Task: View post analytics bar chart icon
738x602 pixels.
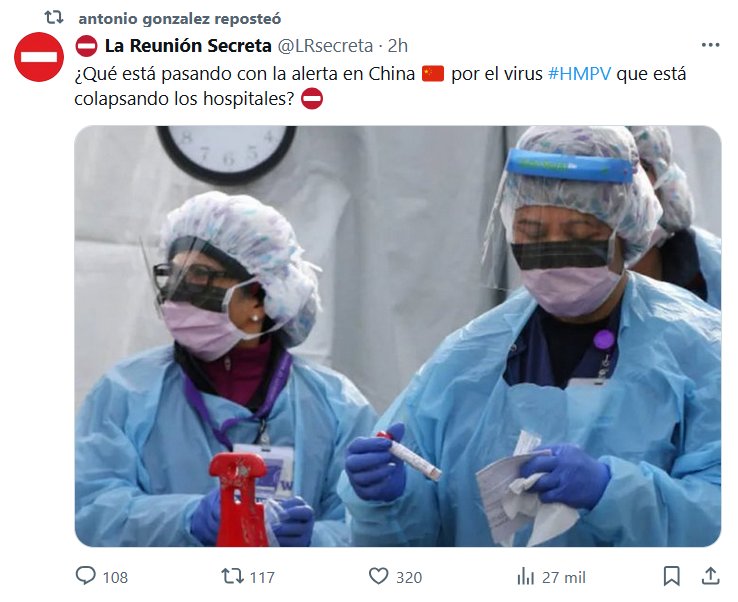Action: click(x=525, y=576)
